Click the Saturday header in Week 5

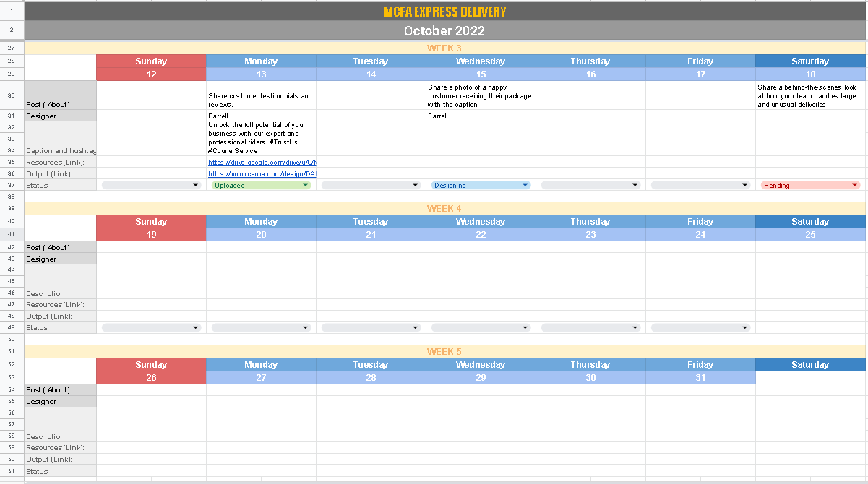pos(810,365)
